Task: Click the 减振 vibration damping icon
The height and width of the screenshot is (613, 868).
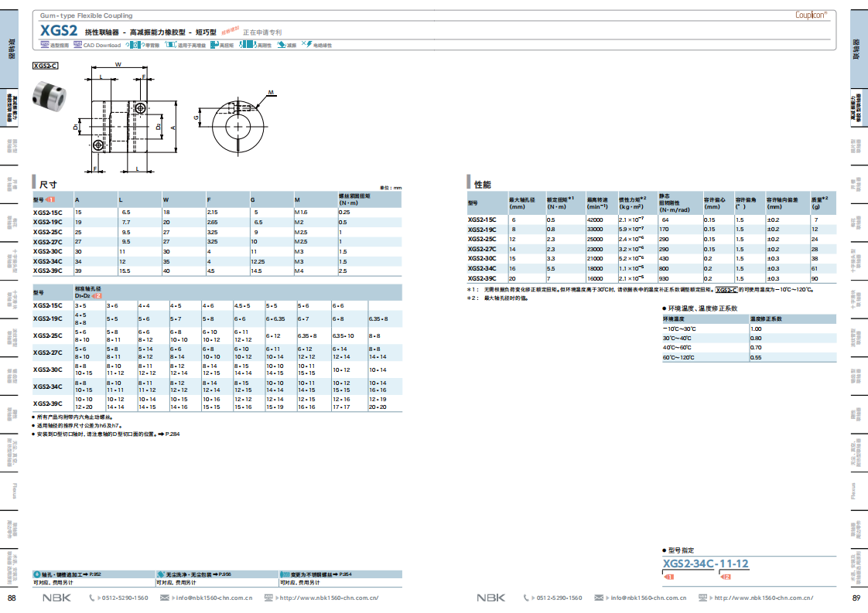Action: [x=282, y=45]
